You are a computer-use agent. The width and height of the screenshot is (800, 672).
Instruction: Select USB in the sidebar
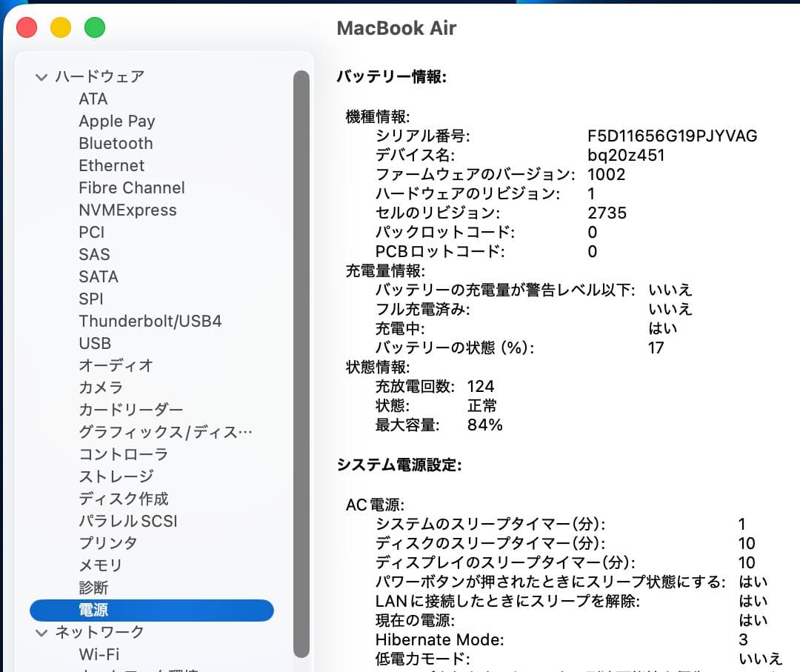click(x=95, y=343)
